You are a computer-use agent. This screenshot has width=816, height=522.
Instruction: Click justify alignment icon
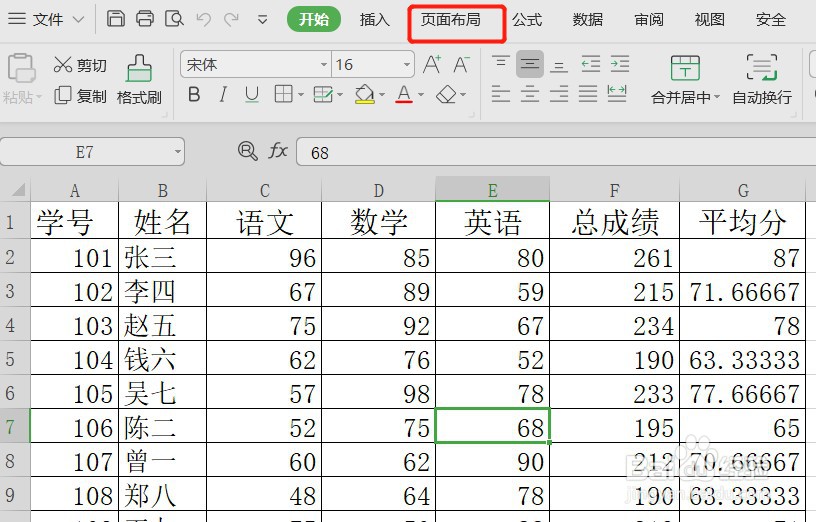(588, 94)
